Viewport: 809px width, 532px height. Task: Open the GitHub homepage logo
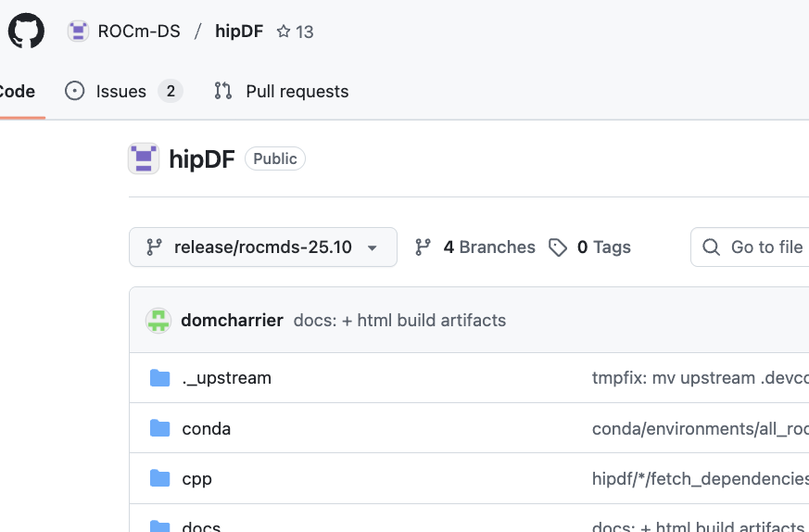[26, 31]
